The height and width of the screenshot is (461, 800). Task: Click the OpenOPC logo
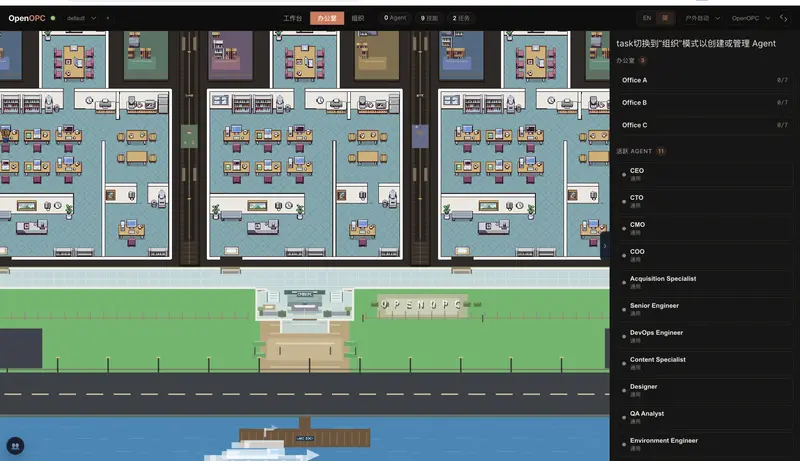point(27,18)
